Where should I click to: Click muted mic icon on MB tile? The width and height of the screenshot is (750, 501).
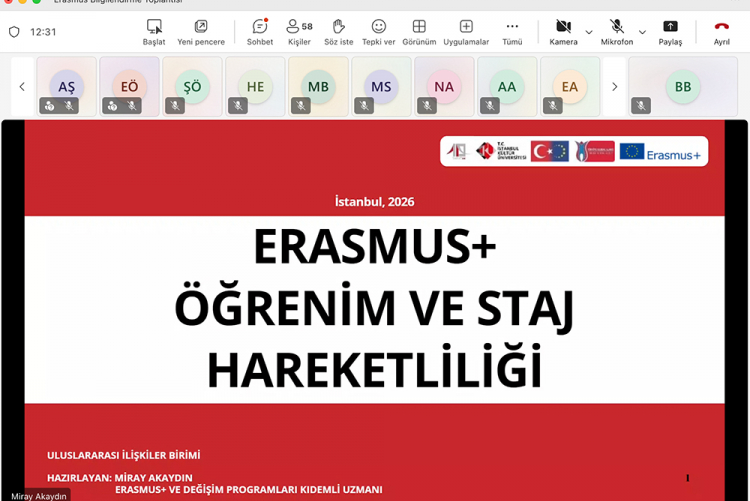[x=301, y=106]
